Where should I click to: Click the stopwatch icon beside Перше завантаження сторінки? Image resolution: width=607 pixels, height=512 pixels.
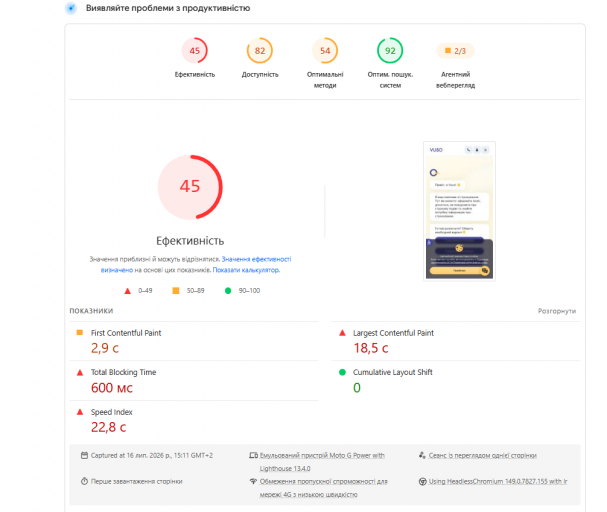coord(84,481)
